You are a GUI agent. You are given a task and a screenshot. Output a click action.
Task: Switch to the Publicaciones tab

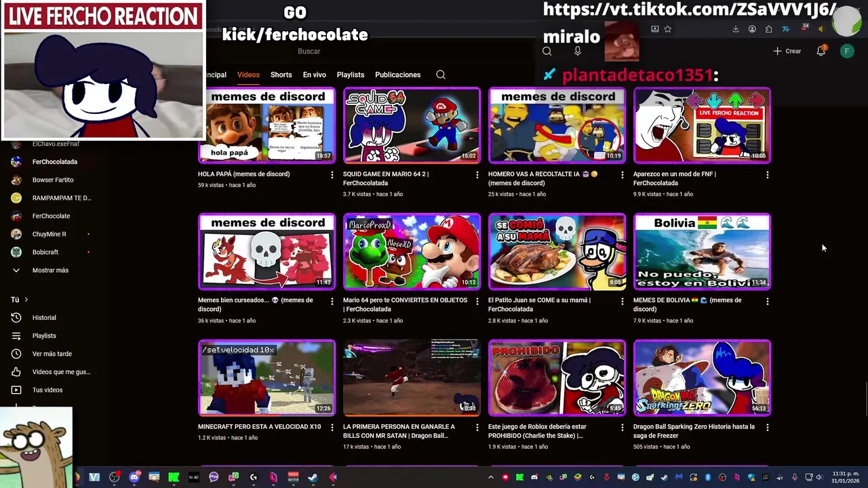coord(397,75)
